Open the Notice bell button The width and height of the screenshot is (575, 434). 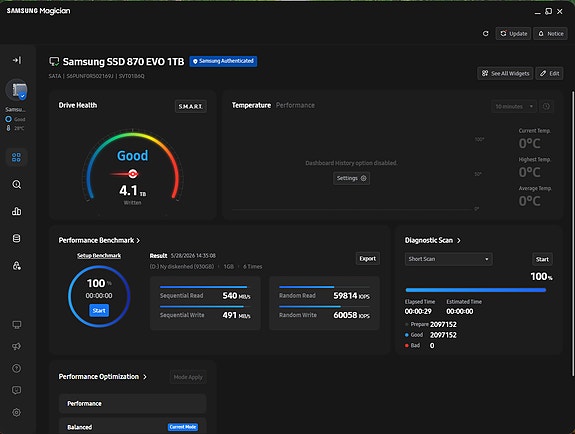(x=550, y=33)
